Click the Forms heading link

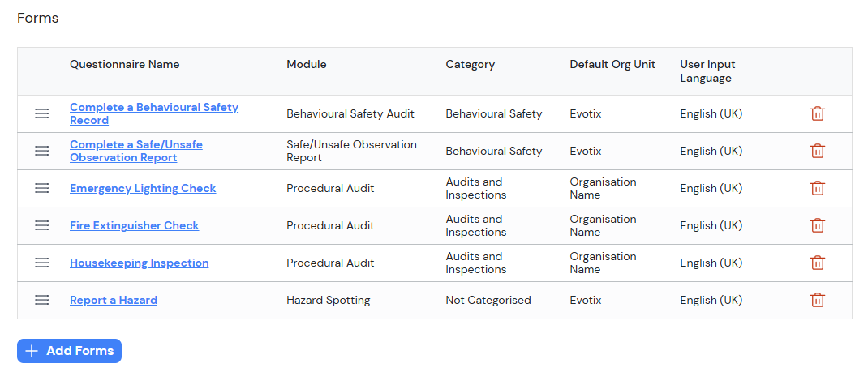[38, 18]
